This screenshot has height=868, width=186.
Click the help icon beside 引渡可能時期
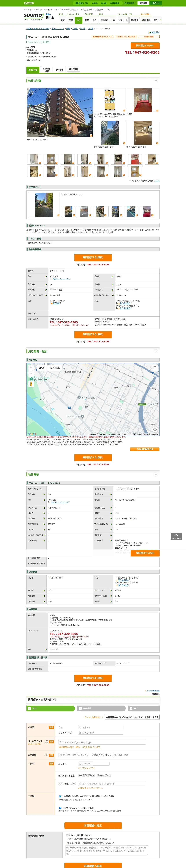(x=44, y=524)
